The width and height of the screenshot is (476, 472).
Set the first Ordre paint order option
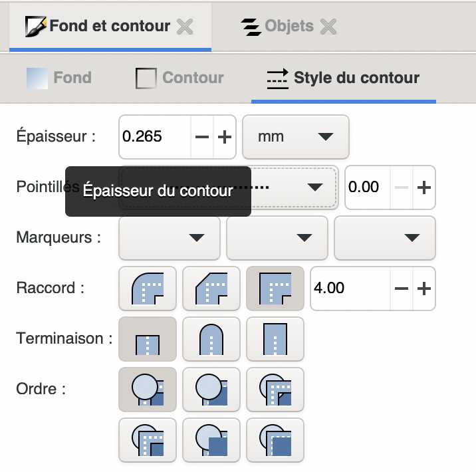point(148,390)
